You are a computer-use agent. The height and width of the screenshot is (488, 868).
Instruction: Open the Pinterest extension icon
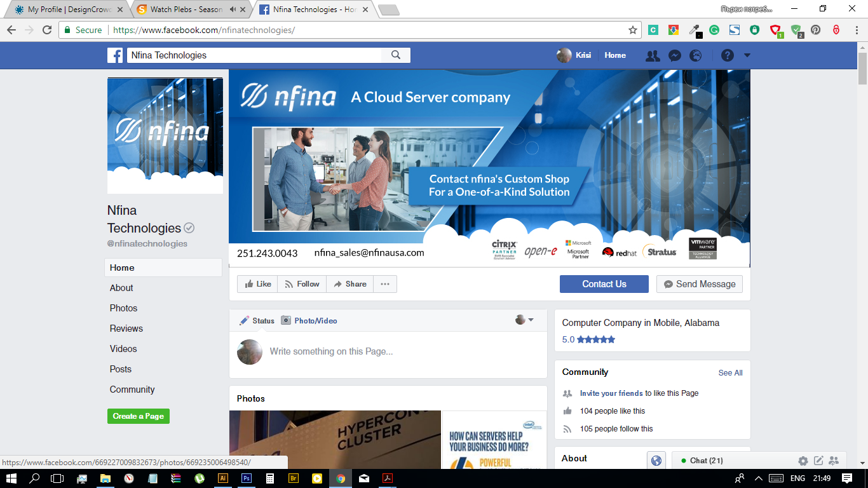pos(816,30)
